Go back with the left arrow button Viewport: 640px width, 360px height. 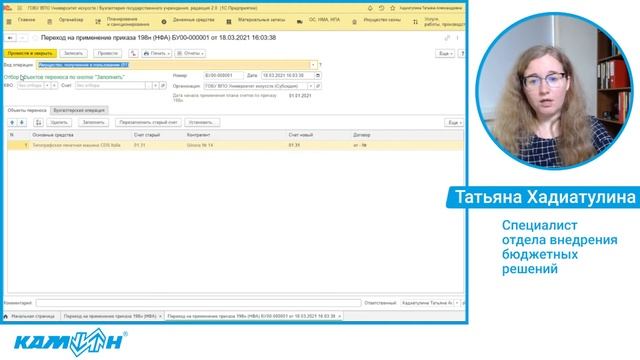pos(10,38)
